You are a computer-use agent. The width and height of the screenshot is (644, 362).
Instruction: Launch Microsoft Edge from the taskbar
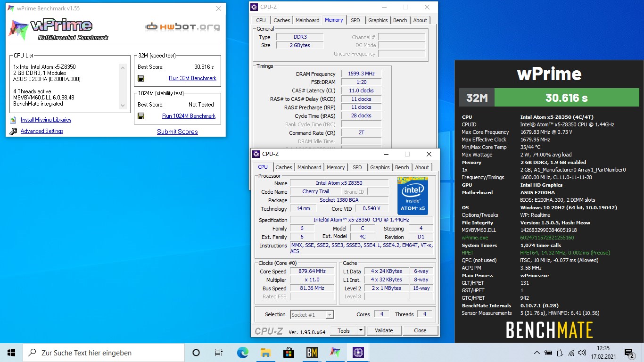coord(242,353)
